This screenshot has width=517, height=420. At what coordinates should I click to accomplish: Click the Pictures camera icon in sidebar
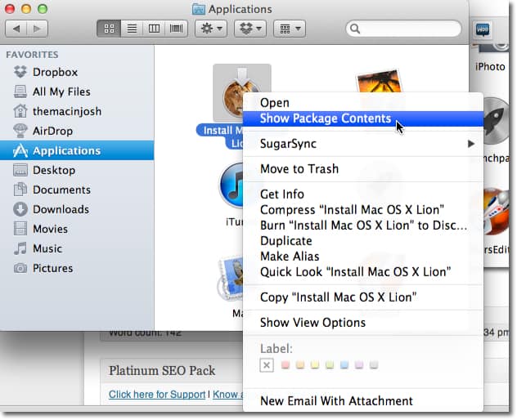(x=20, y=268)
